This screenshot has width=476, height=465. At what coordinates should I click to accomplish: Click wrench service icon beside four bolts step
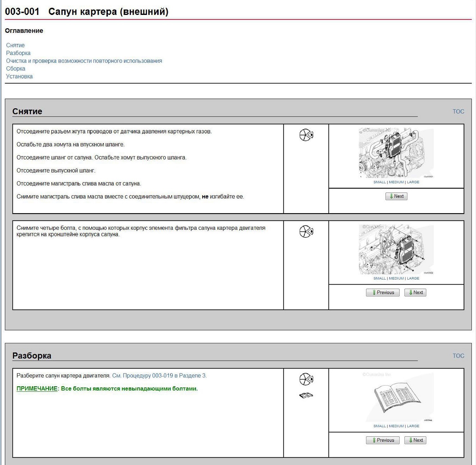(306, 231)
